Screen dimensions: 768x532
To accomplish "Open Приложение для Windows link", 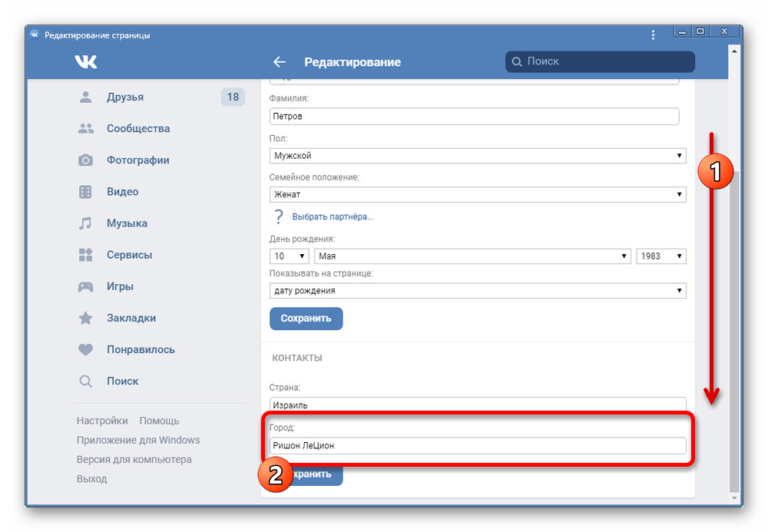I will 138,440.
